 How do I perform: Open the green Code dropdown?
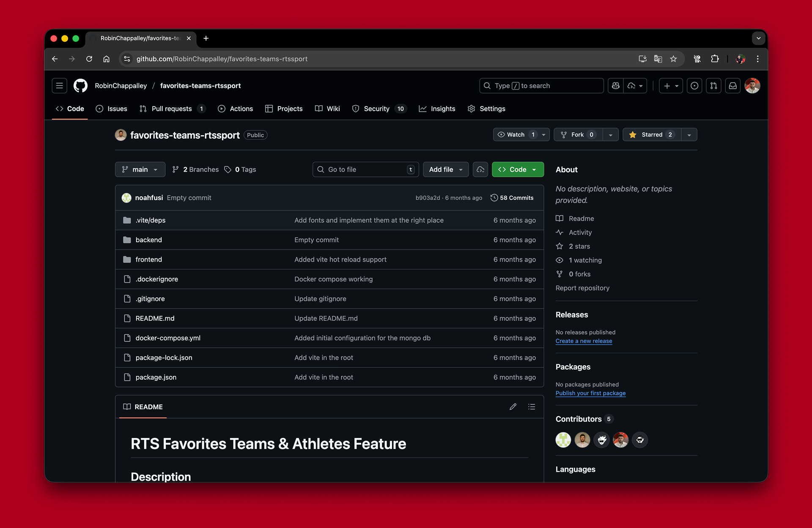point(518,170)
